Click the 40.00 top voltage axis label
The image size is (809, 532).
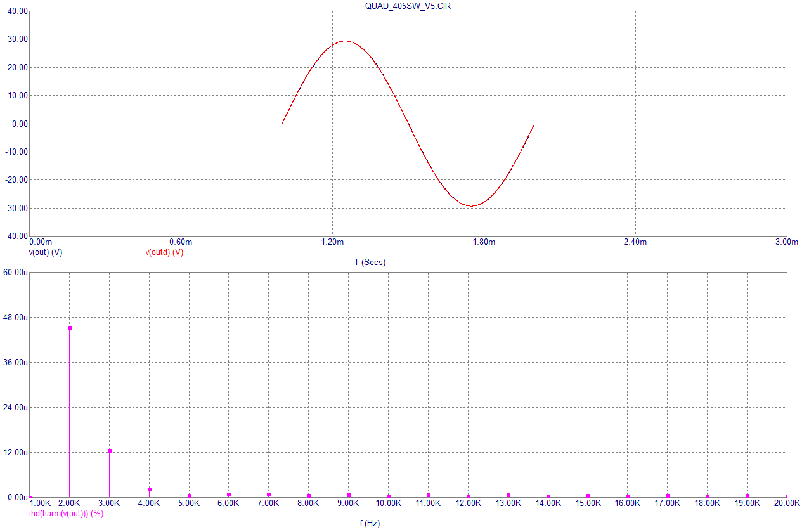[x=18, y=11]
